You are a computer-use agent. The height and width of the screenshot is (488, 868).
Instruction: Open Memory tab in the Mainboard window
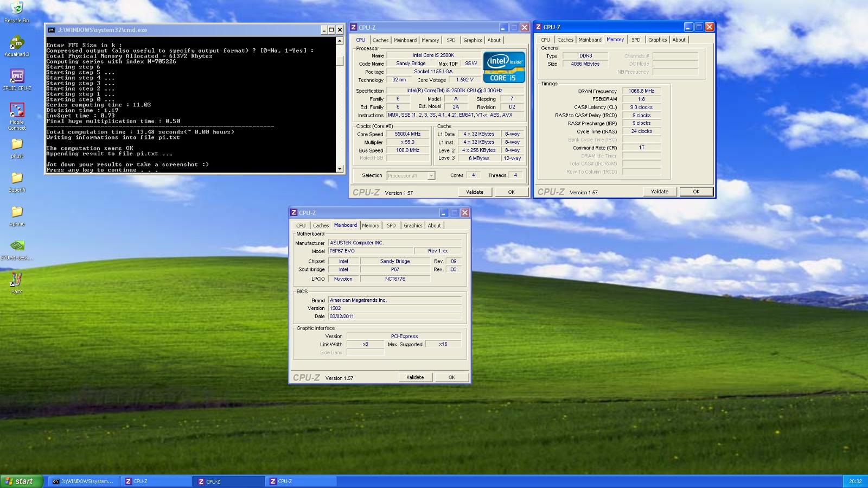[x=371, y=225]
